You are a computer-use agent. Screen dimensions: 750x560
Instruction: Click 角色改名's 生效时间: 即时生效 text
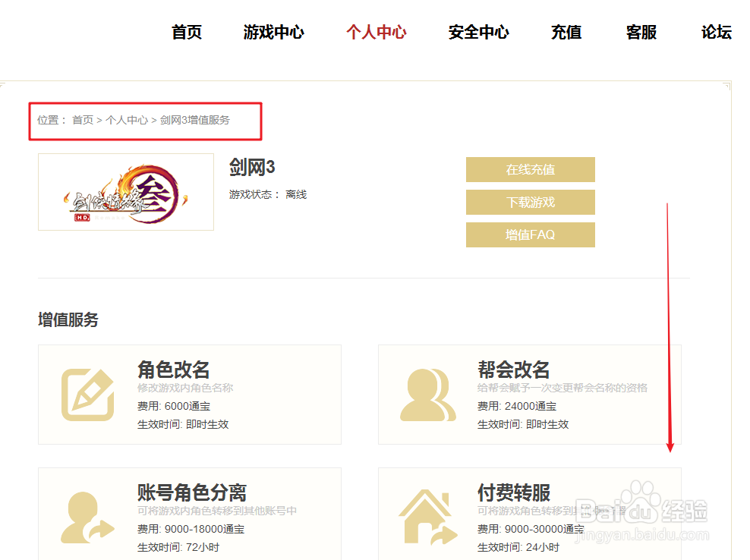tap(183, 424)
